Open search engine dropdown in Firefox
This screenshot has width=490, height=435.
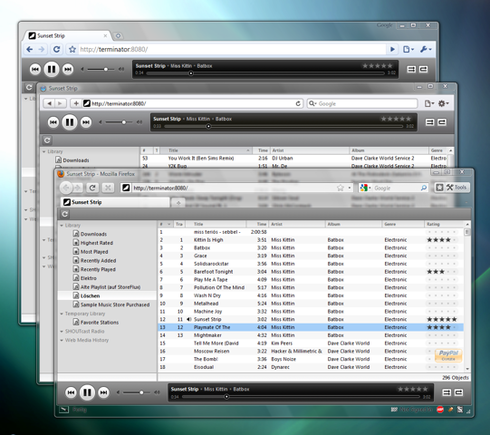[365, 188]
